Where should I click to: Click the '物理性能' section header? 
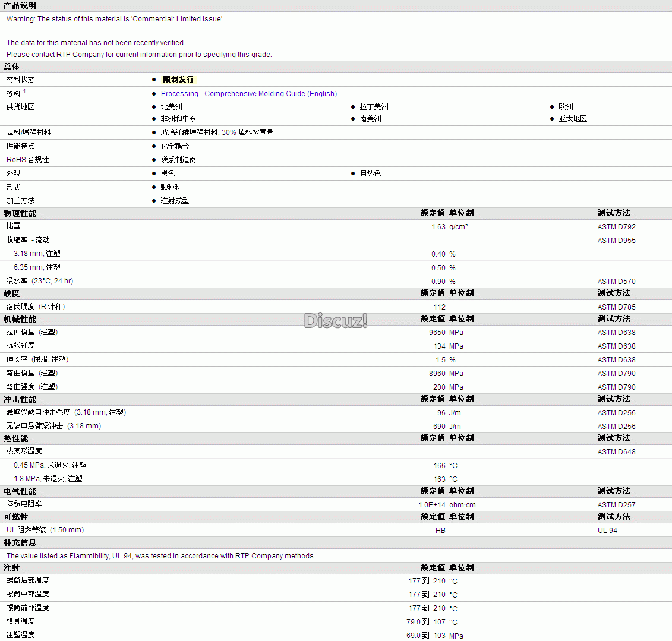[x=20, y=213]
